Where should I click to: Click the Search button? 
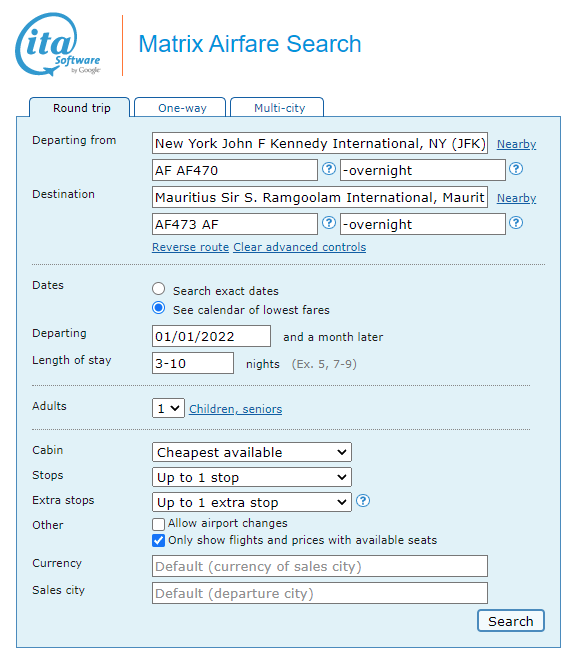(511, 621)
